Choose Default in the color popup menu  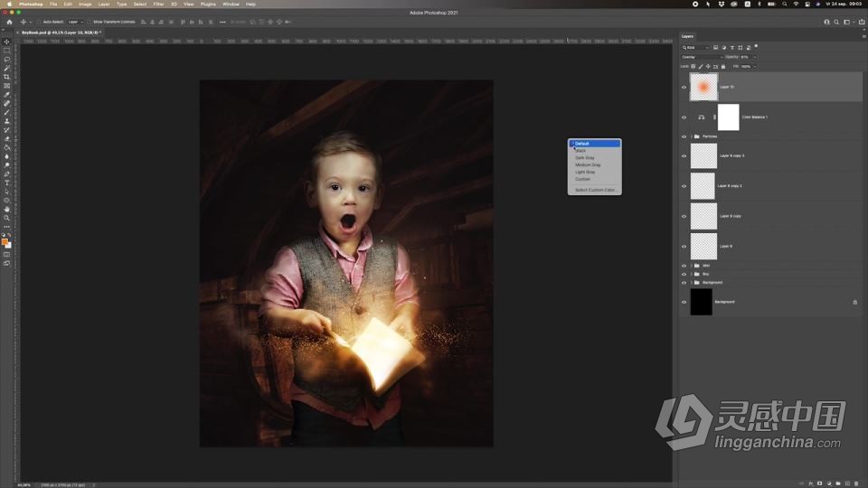[x=595, y=144]
